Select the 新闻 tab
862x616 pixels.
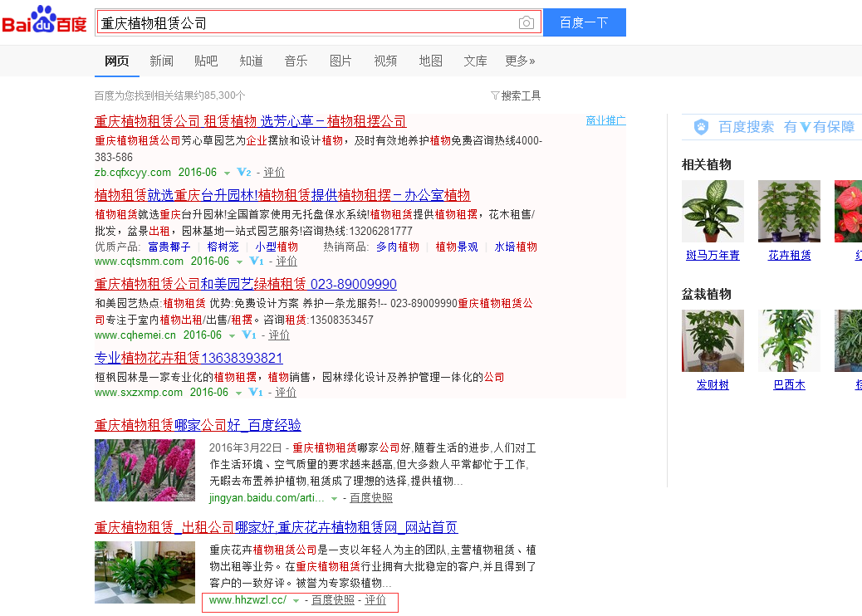click(x=161, y=61)
